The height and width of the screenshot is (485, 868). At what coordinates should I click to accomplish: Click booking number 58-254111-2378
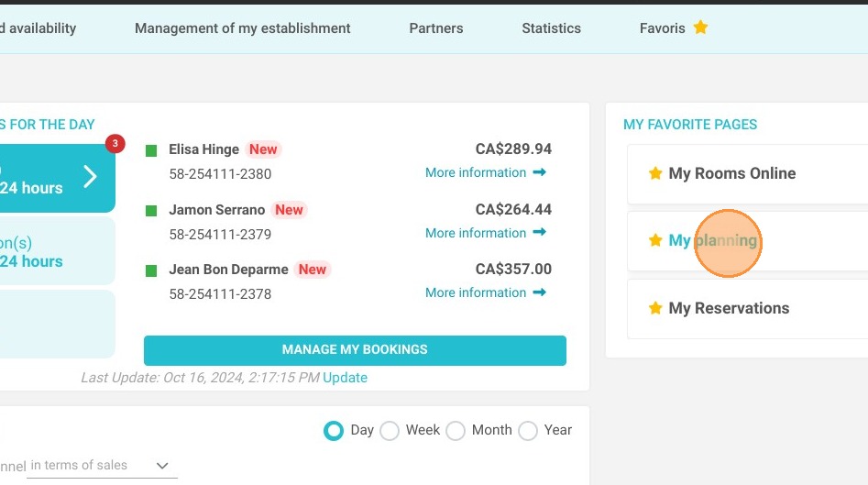[x=220, y=294]
